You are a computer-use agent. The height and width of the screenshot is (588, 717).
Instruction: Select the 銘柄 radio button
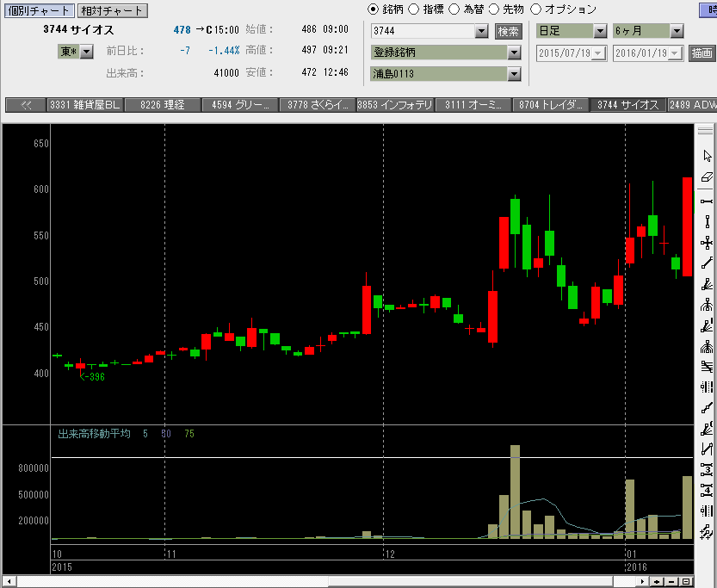pyautogui.click(x=374, y=9)
